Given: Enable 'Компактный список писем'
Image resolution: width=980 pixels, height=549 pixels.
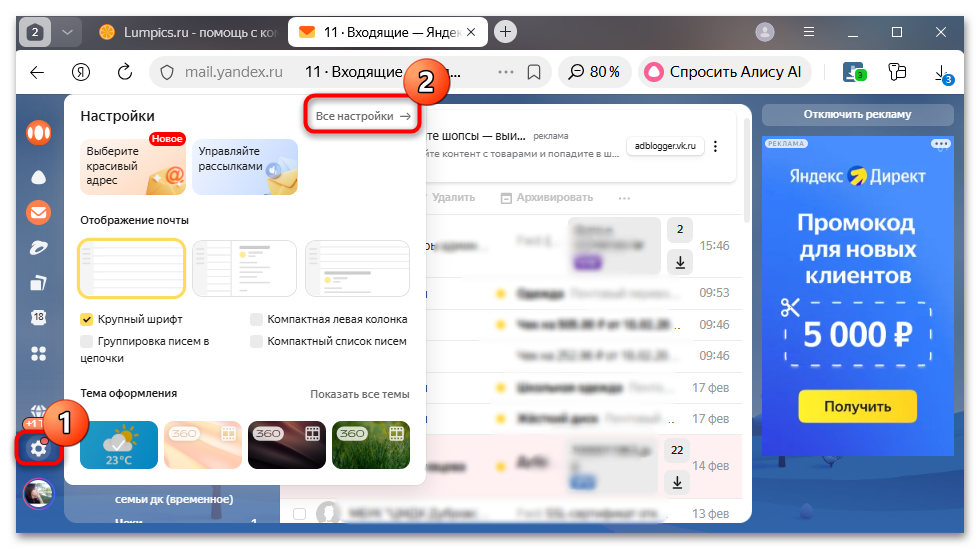Looking at the screenshot, I should (x=256, y=341).
